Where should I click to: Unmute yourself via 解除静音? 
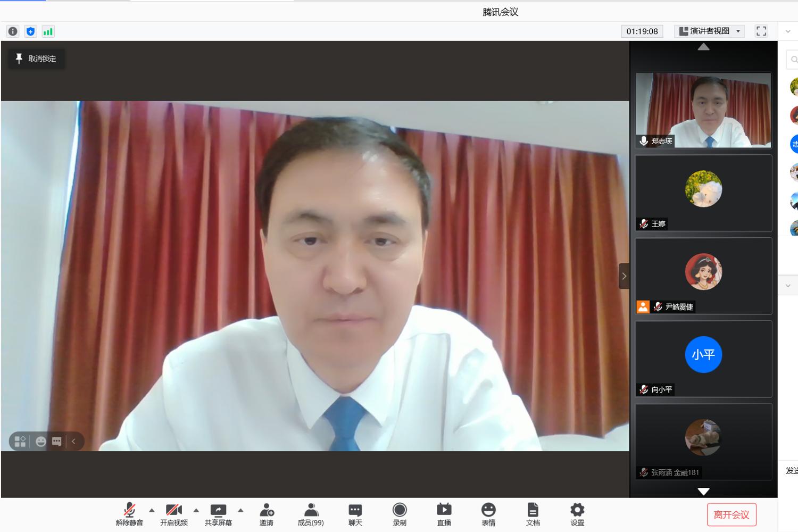129,514
